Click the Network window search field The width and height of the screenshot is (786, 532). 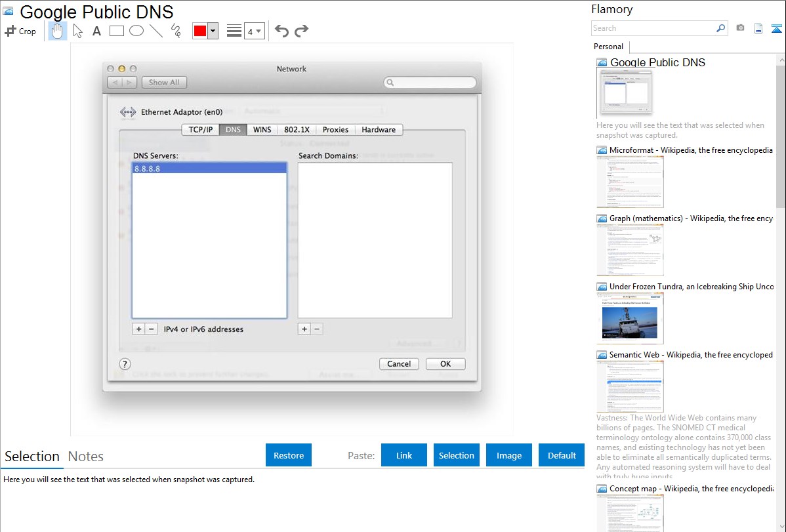point(430,82)
